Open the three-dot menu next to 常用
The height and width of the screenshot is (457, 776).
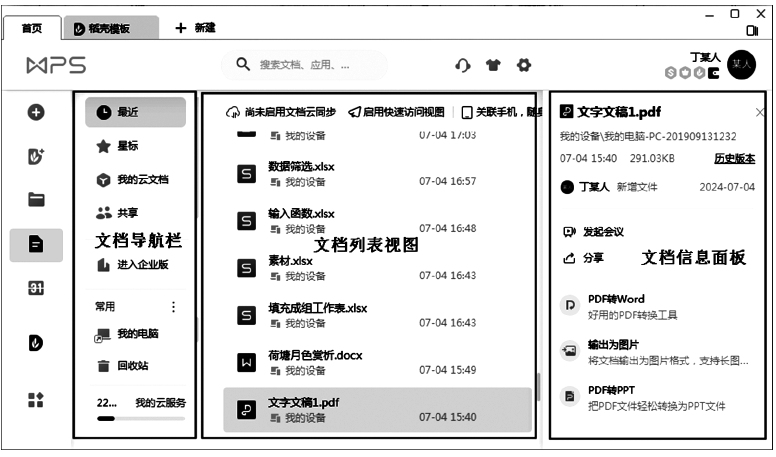click(x=172, y=307)
